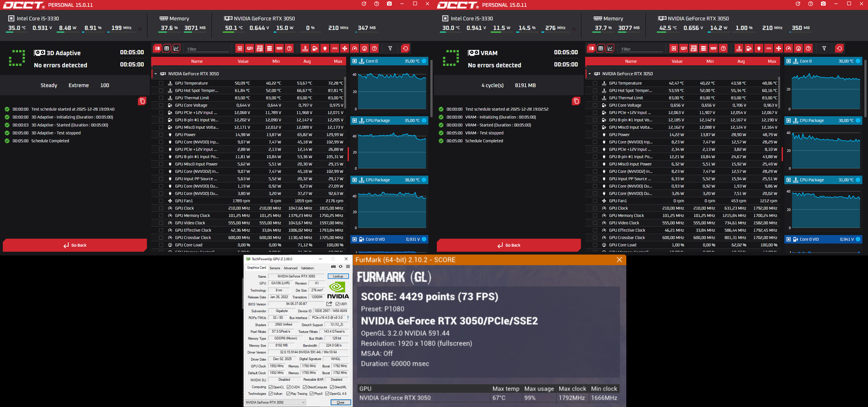Viewport: 868px width, 407px height.
Task: Click the Lookup button in GPU-Z
Action: tap(338, 276)
